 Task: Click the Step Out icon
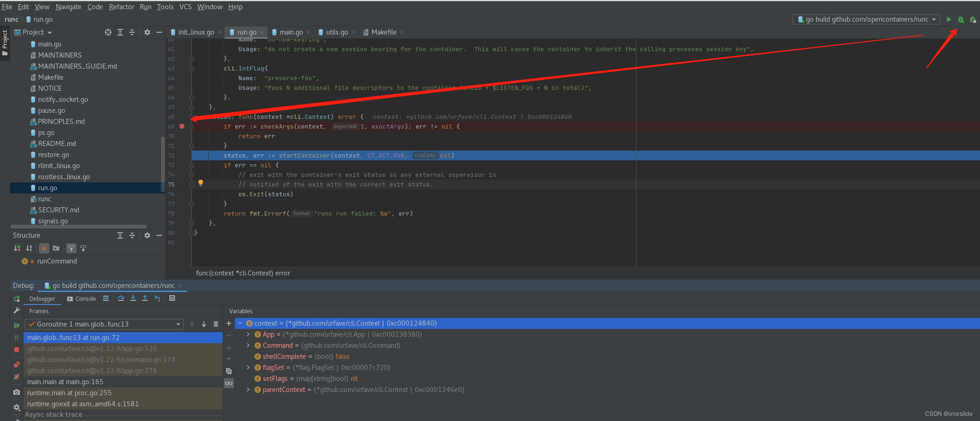pos(145,298)
